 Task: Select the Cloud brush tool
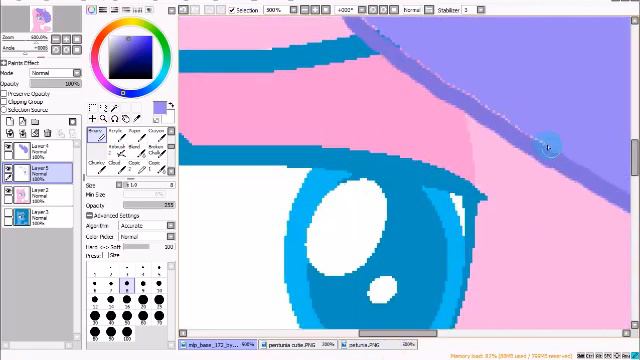(x=116, y=167)
